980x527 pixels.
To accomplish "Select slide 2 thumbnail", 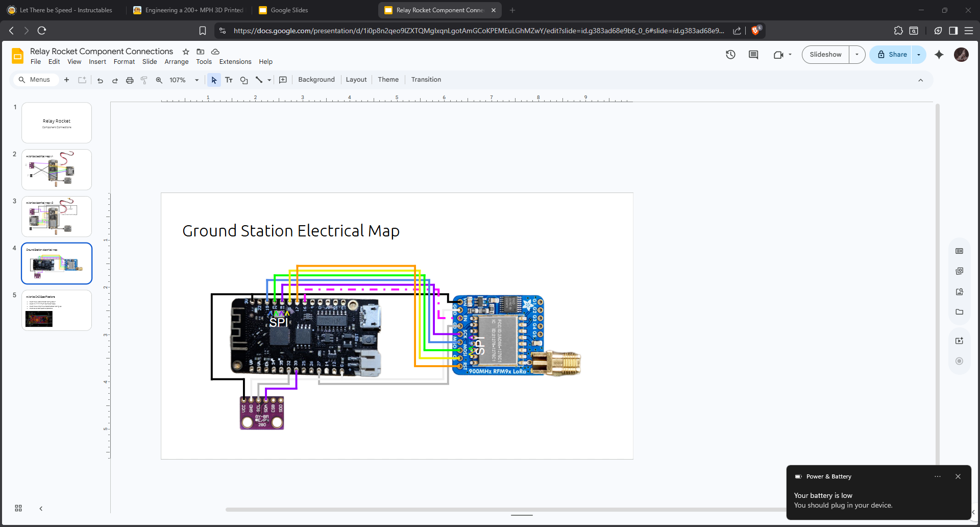I will pyautogui.click(x=57, y=170).
